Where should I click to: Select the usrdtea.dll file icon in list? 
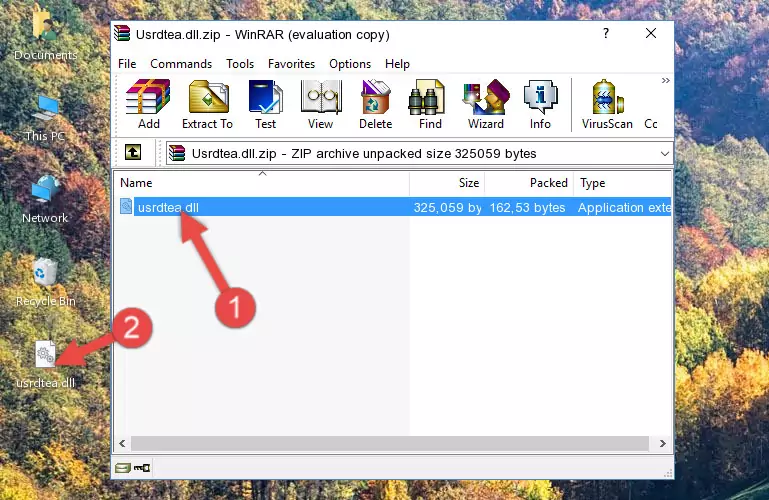[126, 206]
